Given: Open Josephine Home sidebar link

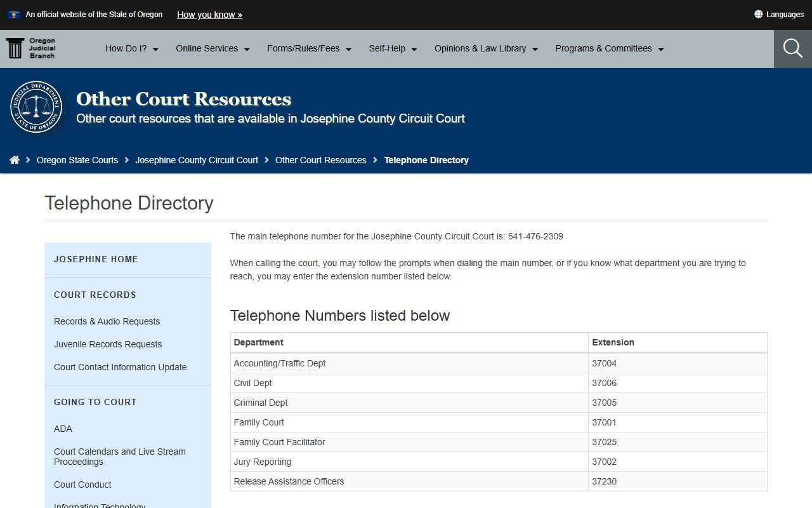Looking at the screenshot, I should tap(96, 259).
